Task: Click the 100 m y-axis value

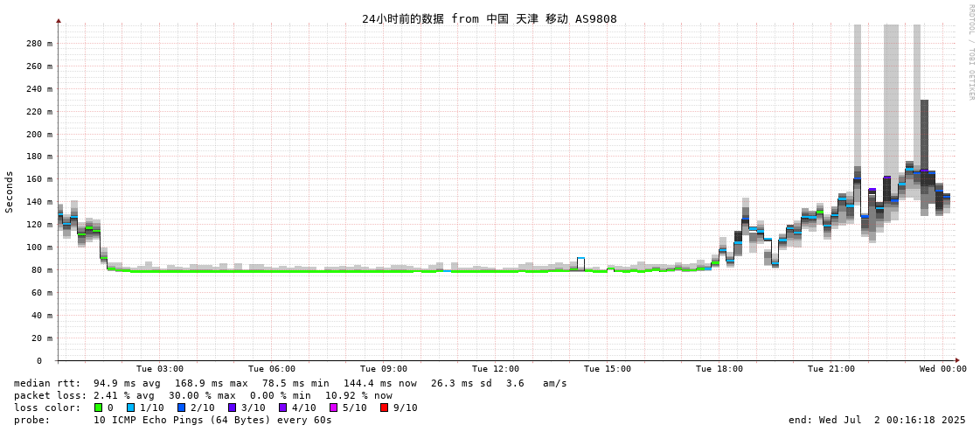Action: [39, 247]
